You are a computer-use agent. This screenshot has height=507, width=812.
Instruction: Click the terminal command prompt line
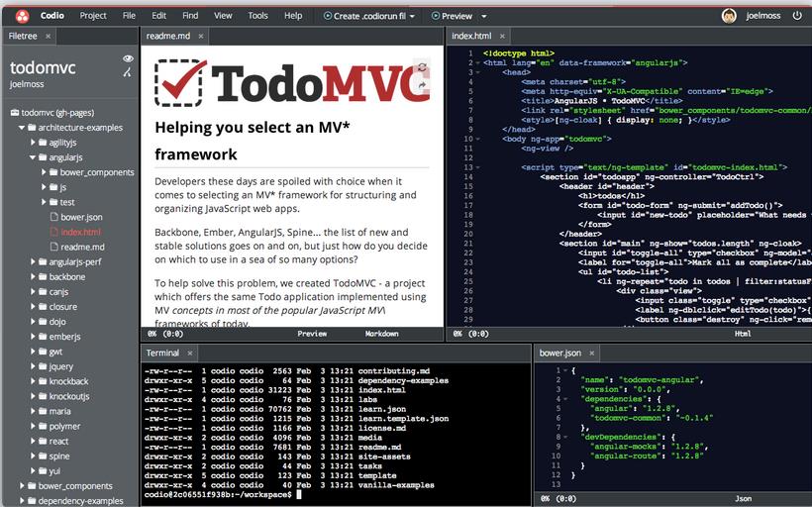tap(223, 494)
